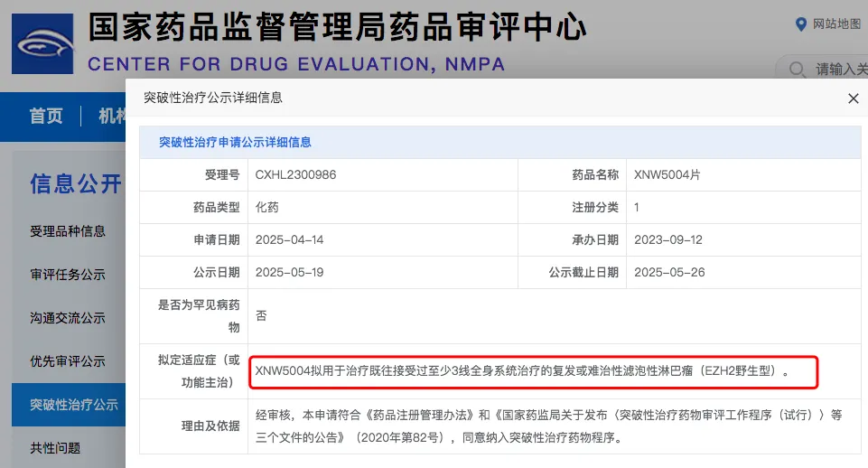Go to the 首页 nav tab
Viewport: 868px width, 468px height.
coord(46,117)
